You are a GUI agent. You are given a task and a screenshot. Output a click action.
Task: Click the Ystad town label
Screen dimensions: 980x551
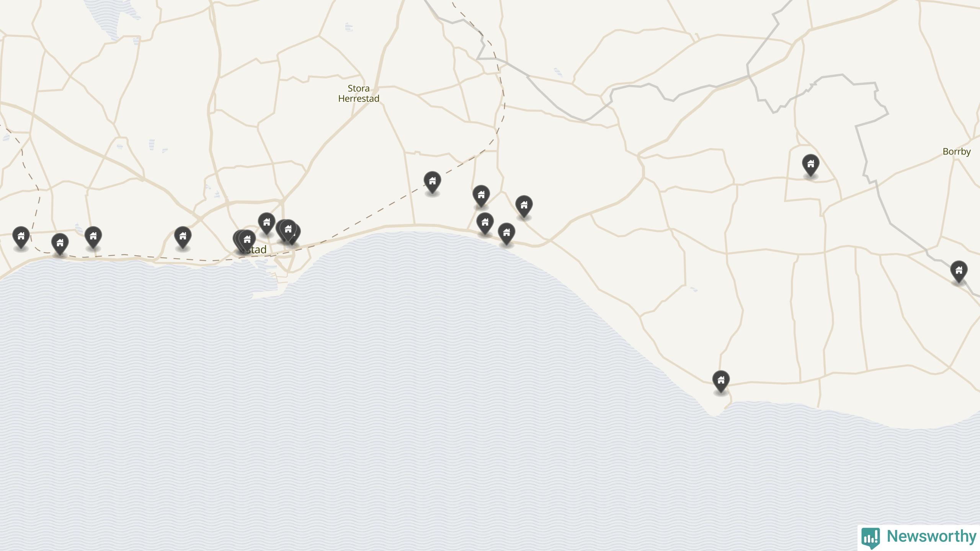click(x=254, y=250)
